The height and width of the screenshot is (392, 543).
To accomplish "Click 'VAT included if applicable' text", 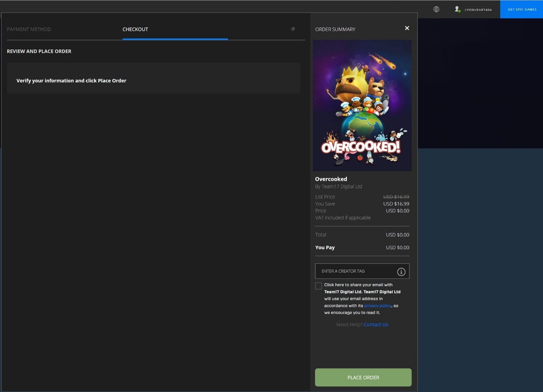I will [343, 218].
